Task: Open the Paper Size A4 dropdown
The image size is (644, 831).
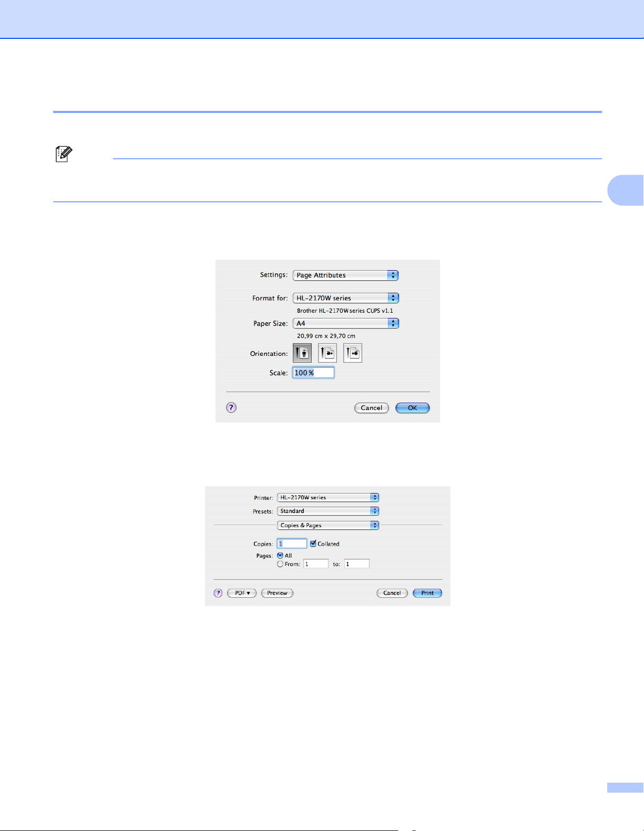Action: (346, 323)
